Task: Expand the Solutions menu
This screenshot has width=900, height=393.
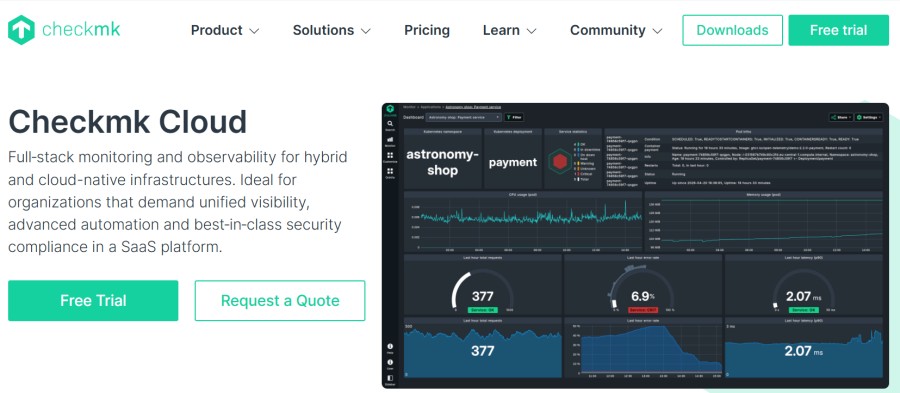Action: coord(332,30)
